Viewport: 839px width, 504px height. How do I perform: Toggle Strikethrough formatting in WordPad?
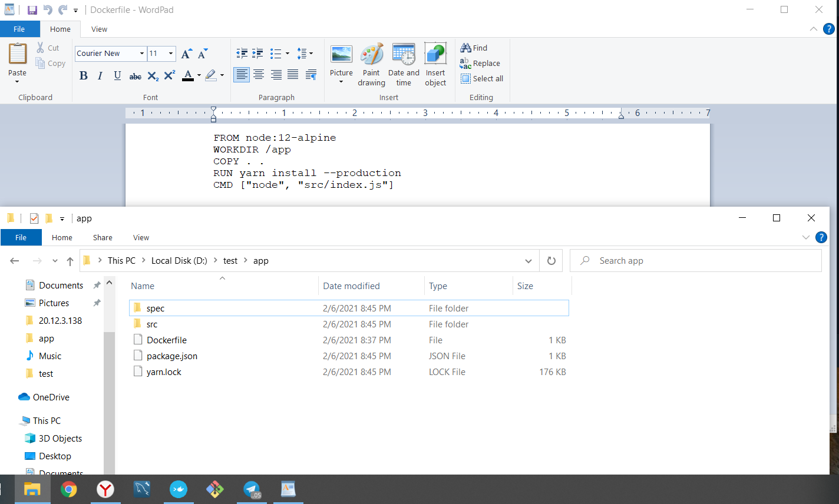click(135, 76)
